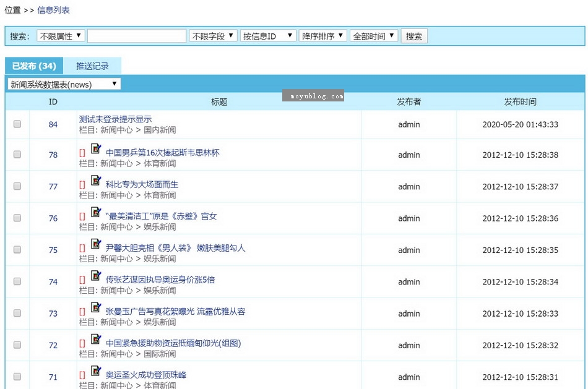The height and width of the screenshot is (389, 588).
Task: Expand the 降序排序 sort order dropdown
Action: (322, 36)
